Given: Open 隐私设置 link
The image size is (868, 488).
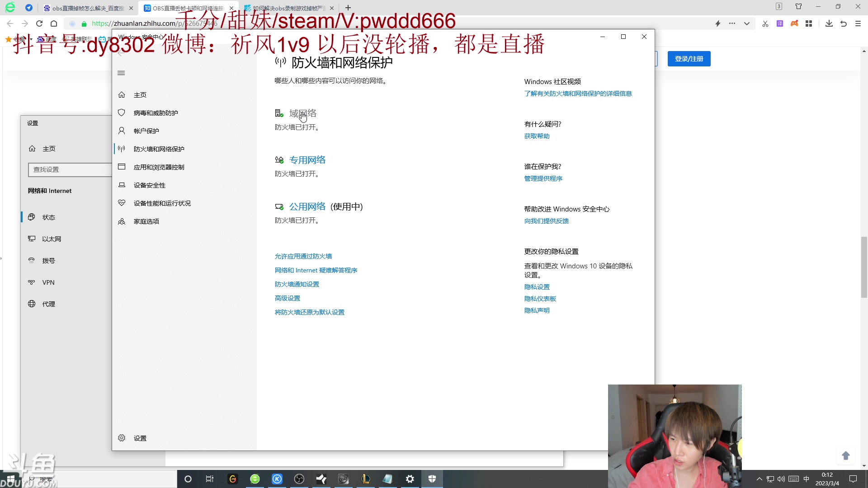Looking at the screenshot, I should 537,287.
